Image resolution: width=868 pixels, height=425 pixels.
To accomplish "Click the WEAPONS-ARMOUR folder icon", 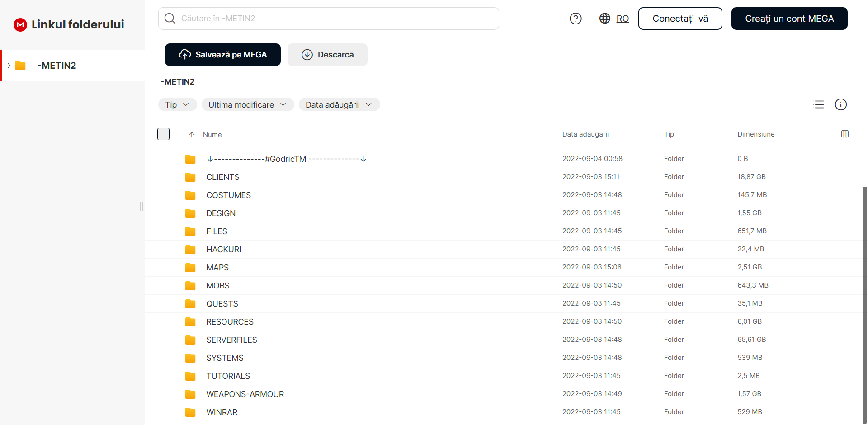I will [x=190, y=394].
